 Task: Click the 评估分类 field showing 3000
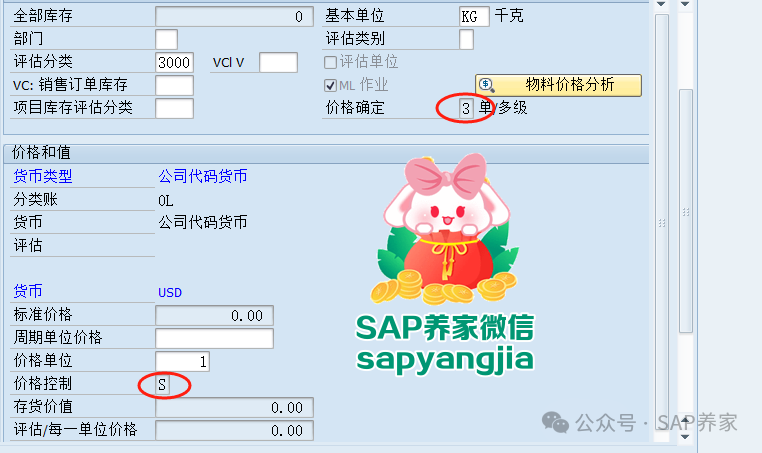(x=174, y=62)
